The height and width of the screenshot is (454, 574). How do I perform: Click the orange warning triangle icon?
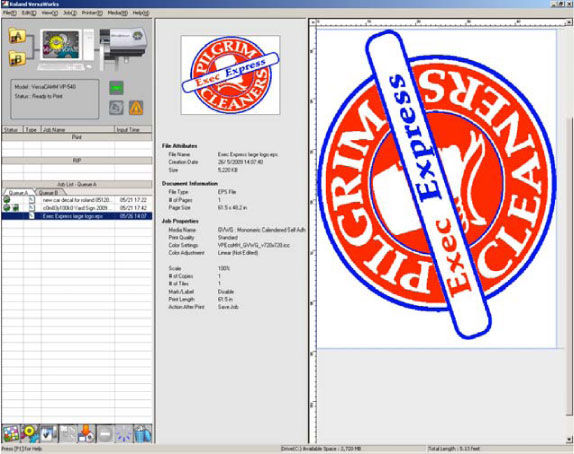click(136, 108)
